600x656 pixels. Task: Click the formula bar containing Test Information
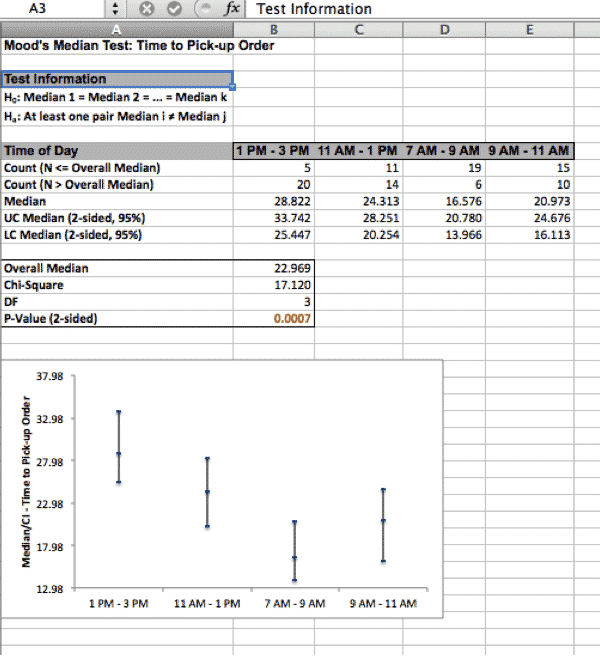pos(423,9)
